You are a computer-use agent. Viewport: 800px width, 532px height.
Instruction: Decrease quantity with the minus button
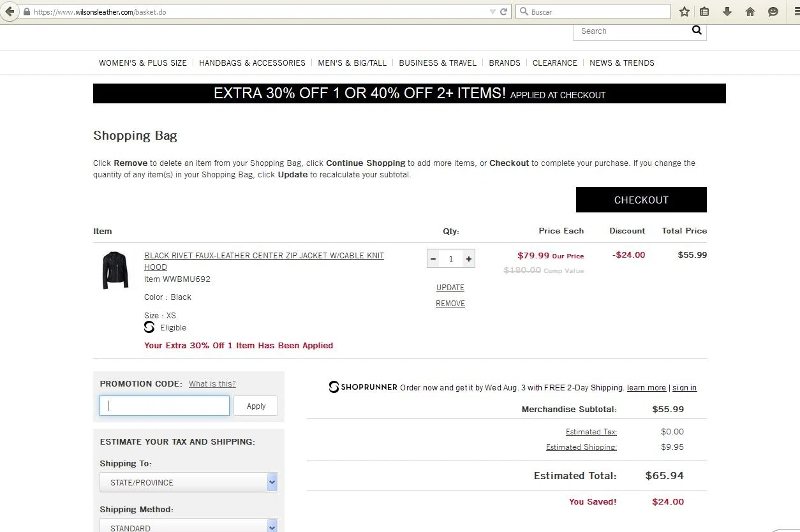(433, 258)
